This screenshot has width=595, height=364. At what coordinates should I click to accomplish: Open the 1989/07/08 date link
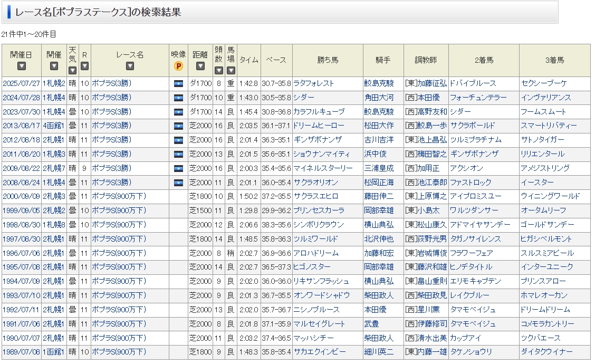point(21,352)
